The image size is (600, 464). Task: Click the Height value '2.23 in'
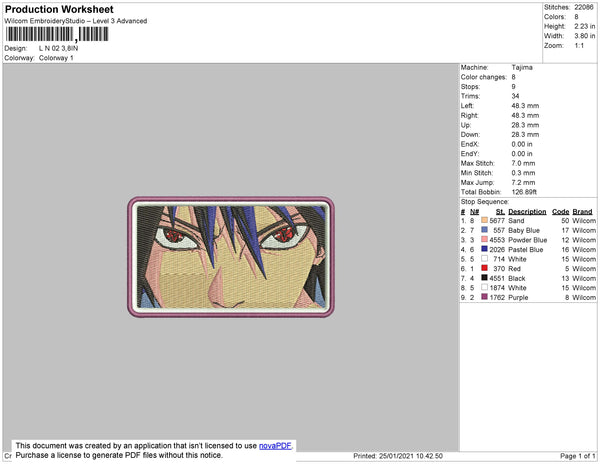584,26
